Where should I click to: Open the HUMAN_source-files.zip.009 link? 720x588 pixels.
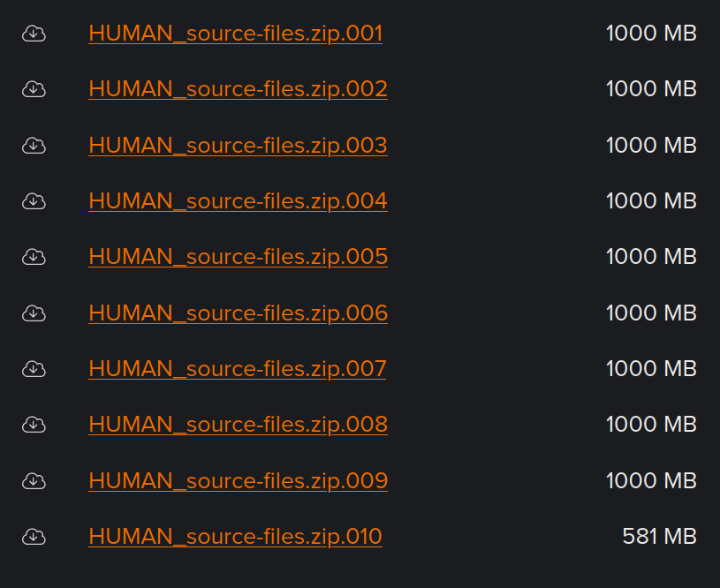pyautogui.click(x=238, y=480)
